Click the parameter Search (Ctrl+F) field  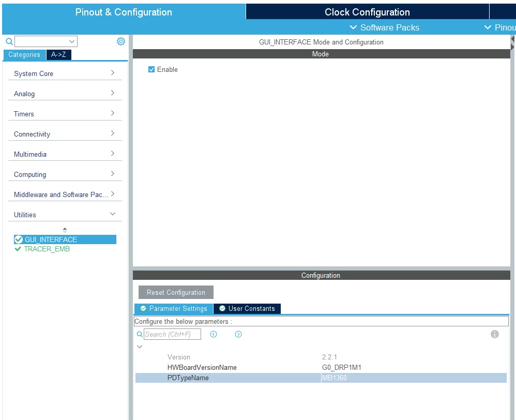[172, 335]
